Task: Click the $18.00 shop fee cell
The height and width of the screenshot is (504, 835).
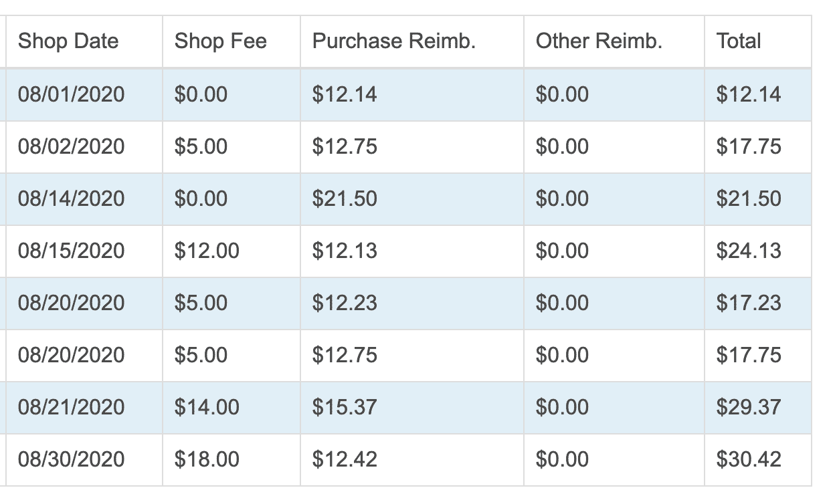Action: (x=231, y=460)
